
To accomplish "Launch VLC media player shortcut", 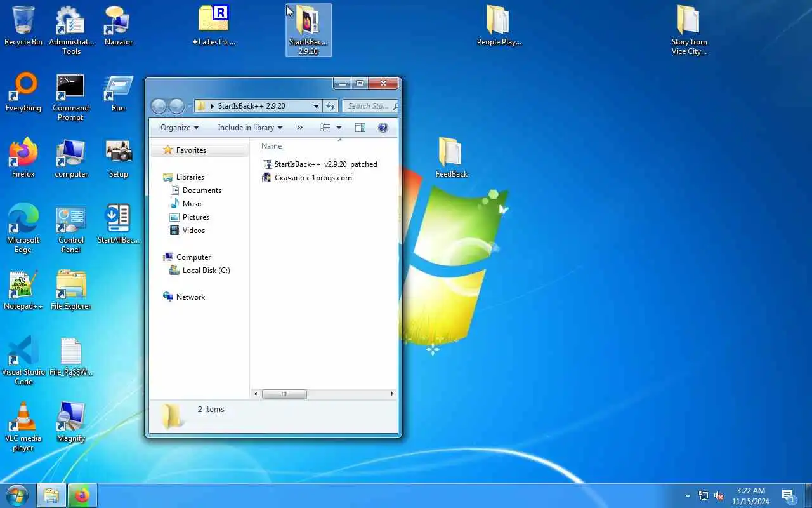I will click(23, 427).
